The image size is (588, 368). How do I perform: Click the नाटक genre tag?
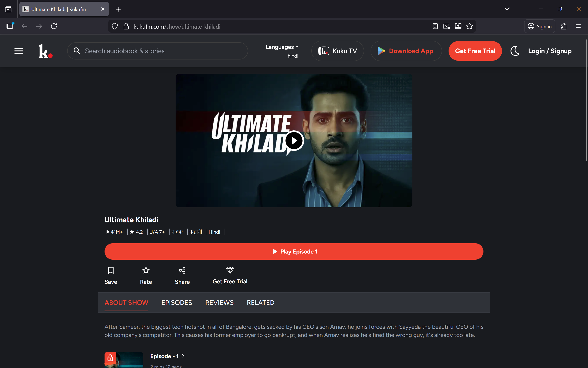pos(177,232)
